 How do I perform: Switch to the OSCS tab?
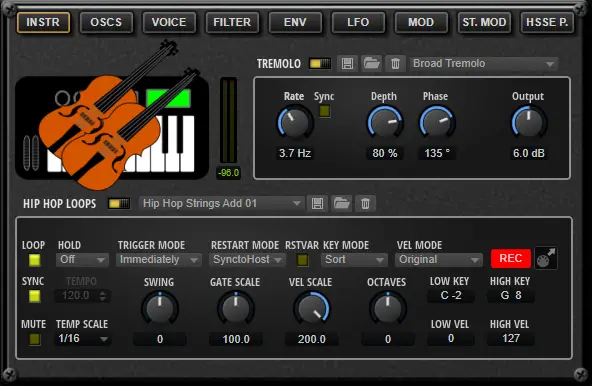tap(106, 22)
